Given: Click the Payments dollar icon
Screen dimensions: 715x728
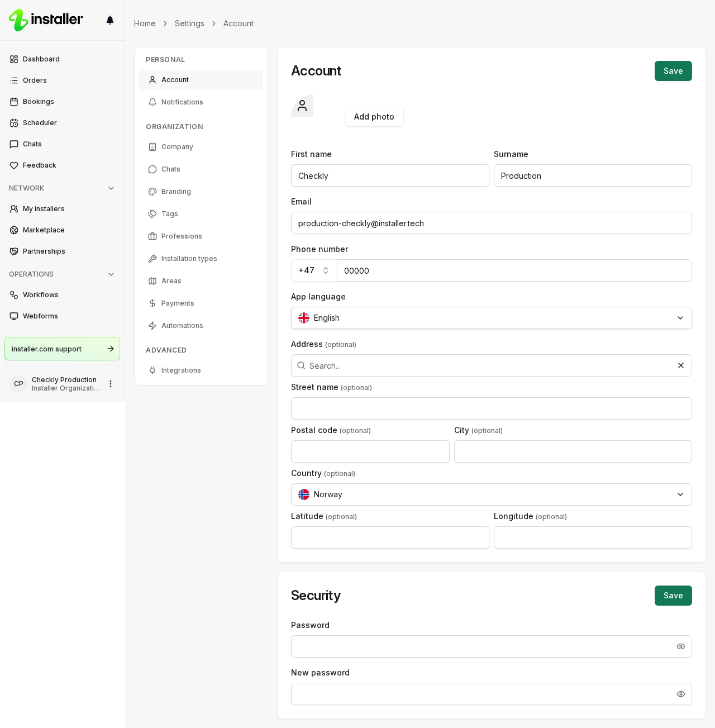Looking at the screenshot, I should [x=152, y=303].
